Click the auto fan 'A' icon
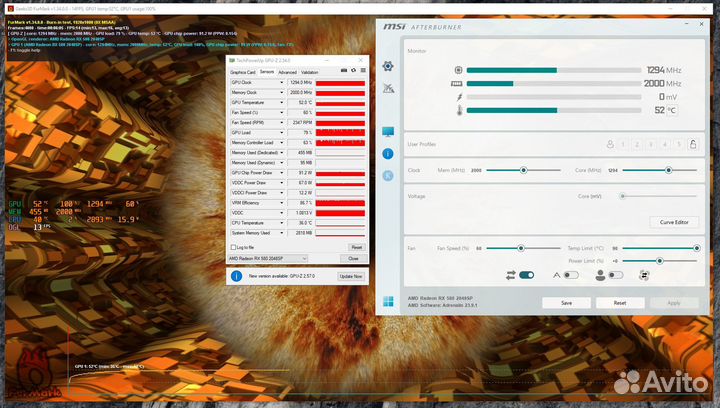 (557, 275)
